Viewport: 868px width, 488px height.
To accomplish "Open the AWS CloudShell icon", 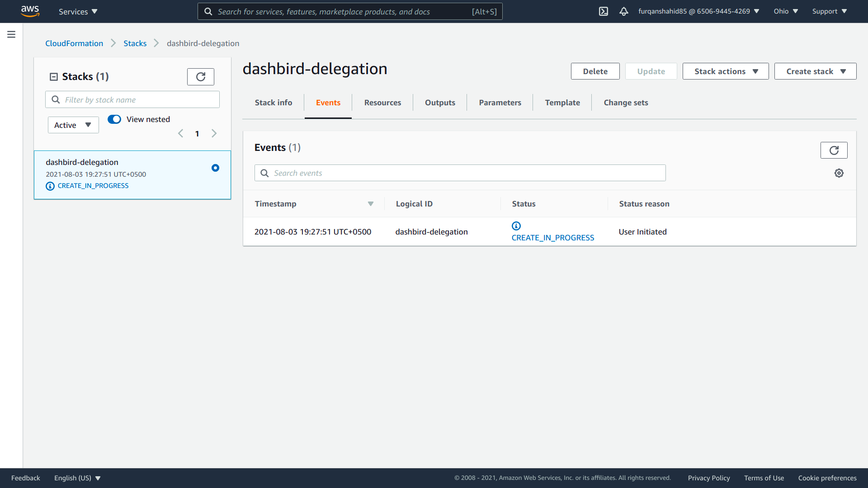I will point(604,11).
